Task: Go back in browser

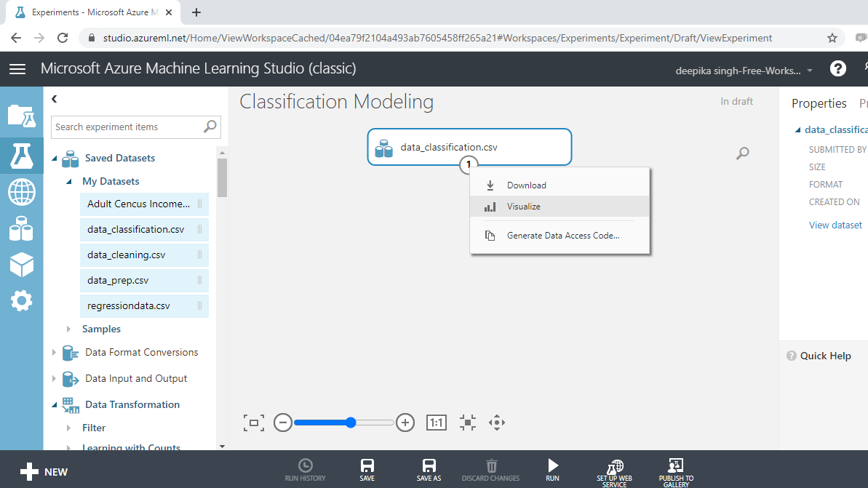Action: (16, 38)
